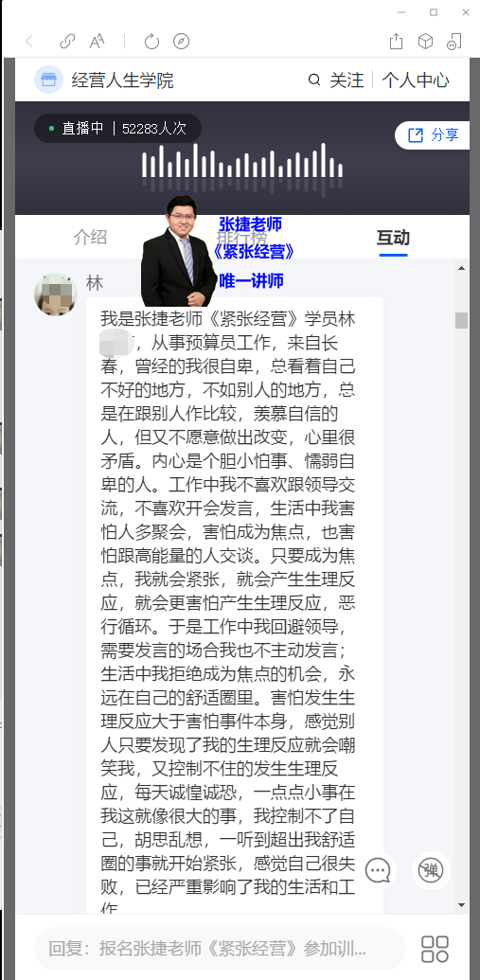Click the chat scrollbar down arrow
The width and height of the screenshot is (480, 980).
point(461,905)
